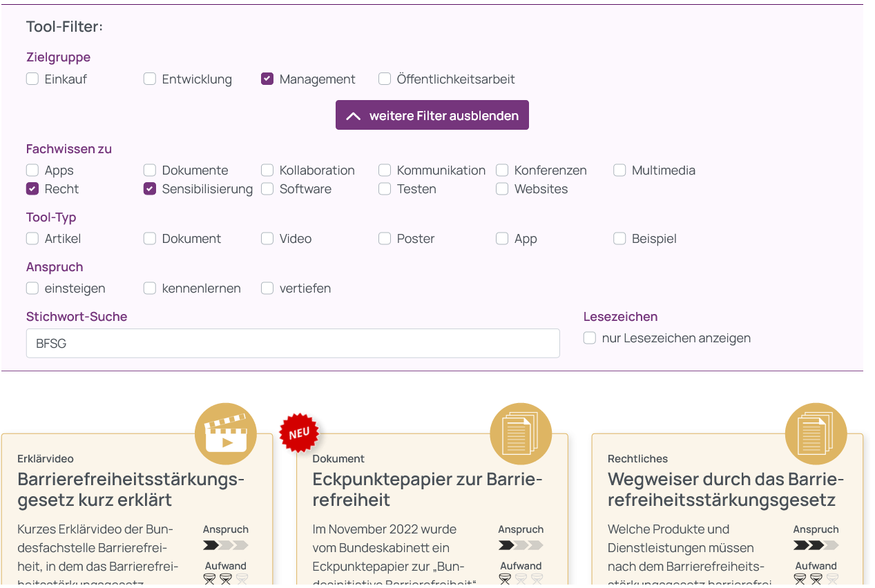The image size is (875, 588).
Task: Click the red NEU badge
Action: tap(299, 433)
